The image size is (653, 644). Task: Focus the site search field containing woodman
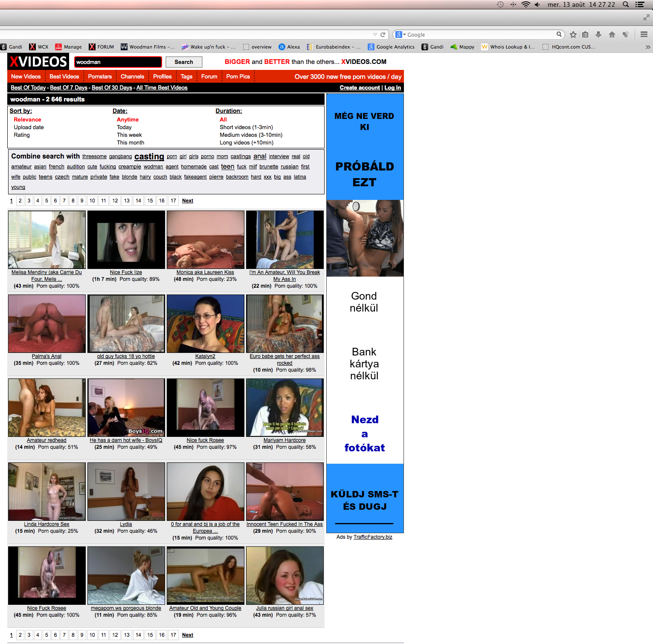(118, 62)
